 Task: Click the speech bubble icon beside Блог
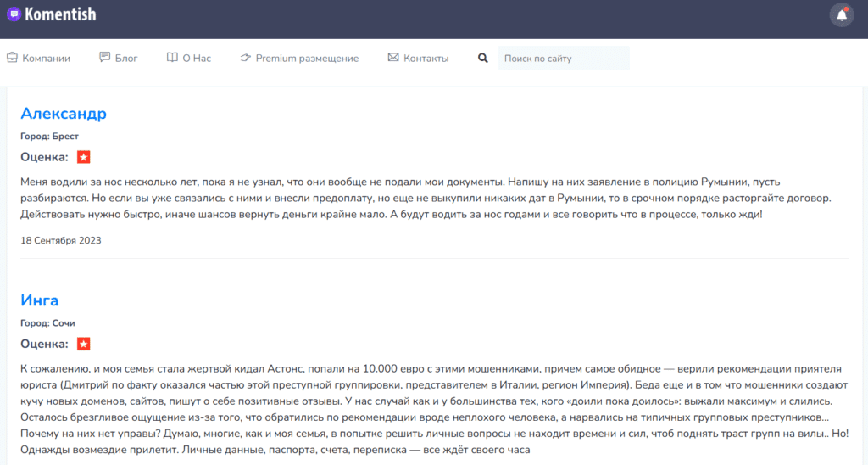105,58
